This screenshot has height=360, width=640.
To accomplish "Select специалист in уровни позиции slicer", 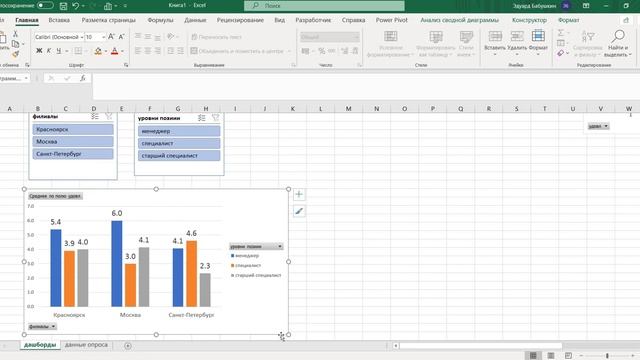I will click(179, 143).
